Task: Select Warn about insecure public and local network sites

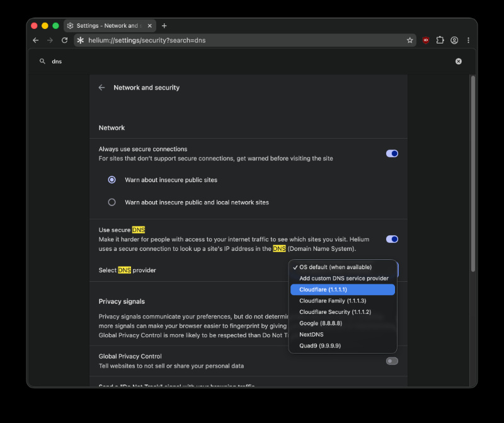Action: coord(112,202)
